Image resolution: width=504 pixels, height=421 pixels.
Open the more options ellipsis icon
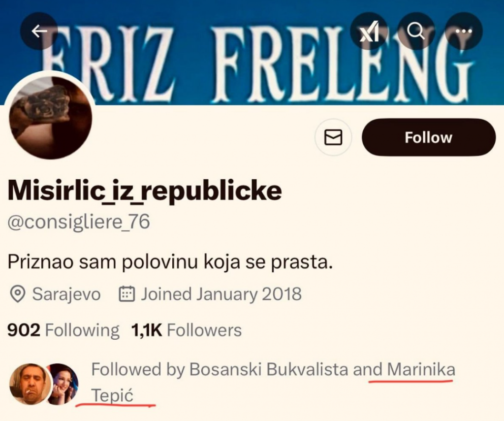click(463, 31)
